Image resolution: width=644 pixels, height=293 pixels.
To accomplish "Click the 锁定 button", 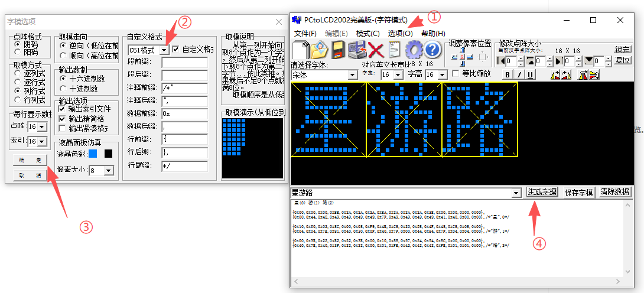I will (623, 49).
